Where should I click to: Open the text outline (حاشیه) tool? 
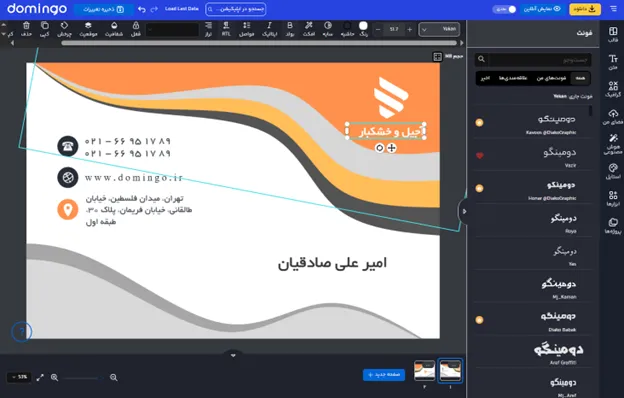[x=347, y=29]
